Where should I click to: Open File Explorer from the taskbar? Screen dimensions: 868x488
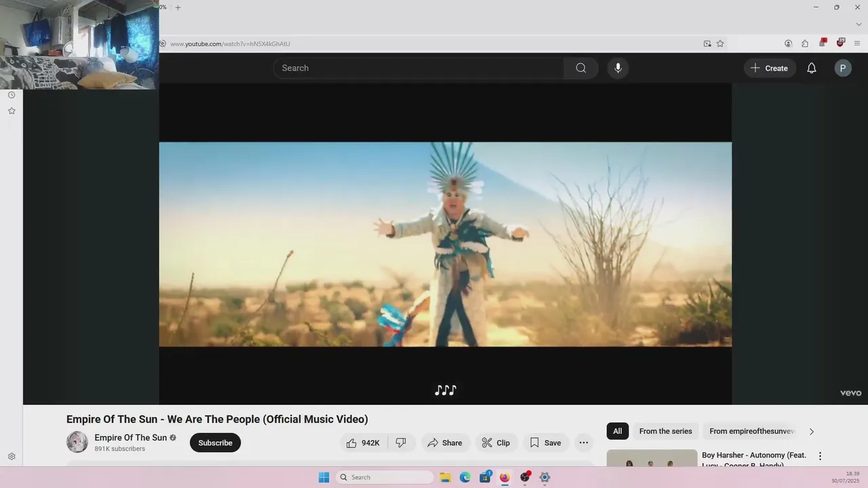[446, 477]
